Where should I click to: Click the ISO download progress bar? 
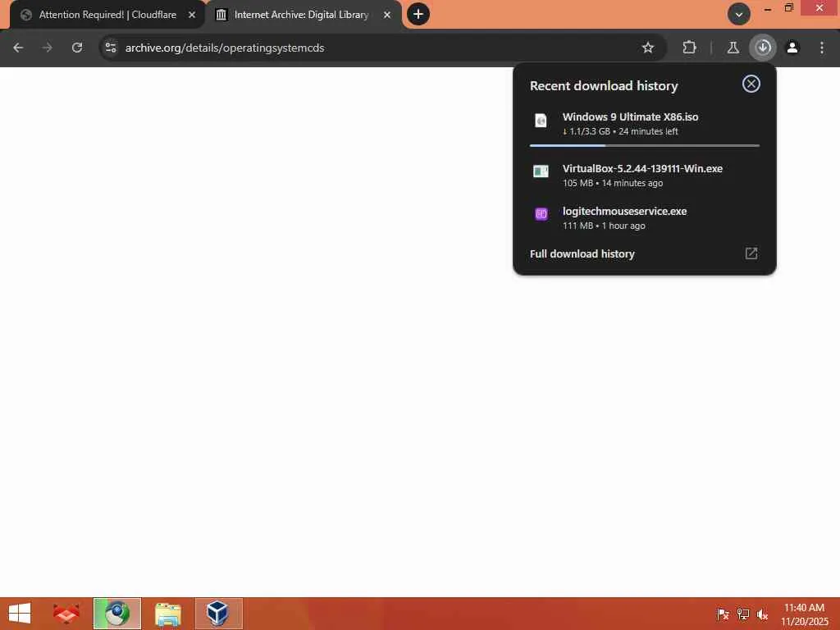(645, 145)
